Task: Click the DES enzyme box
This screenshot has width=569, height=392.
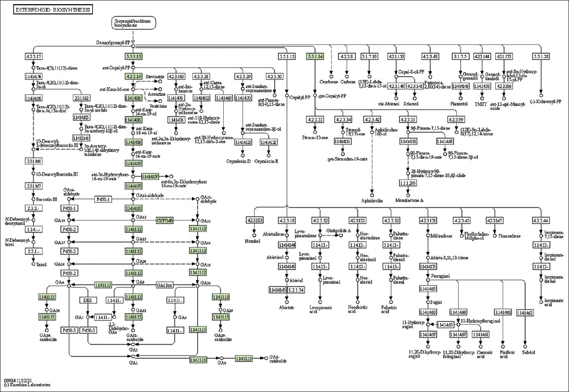Action: 87,300
